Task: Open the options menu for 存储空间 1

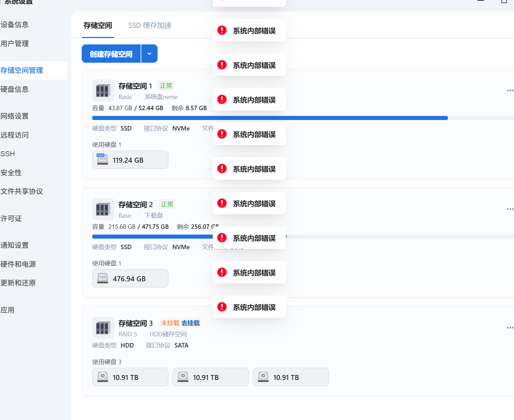Action: click(x=510, y=91)
